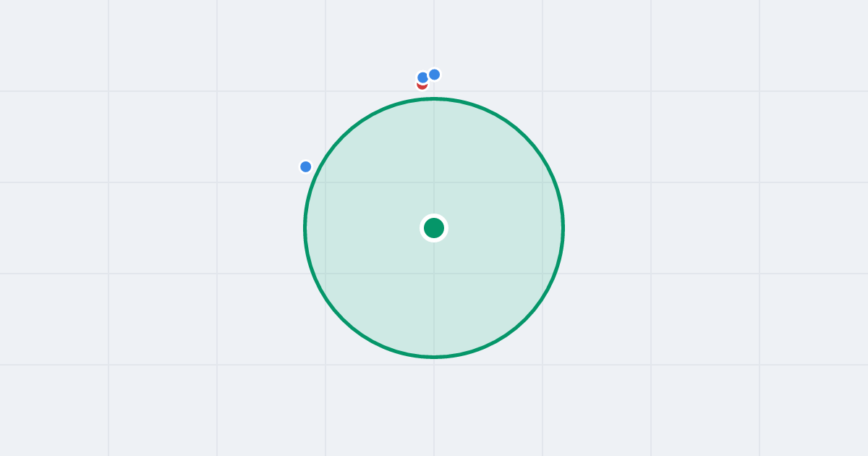Select the green center point marker
This screenshot has width=868, height=456.
coord(434,228)
